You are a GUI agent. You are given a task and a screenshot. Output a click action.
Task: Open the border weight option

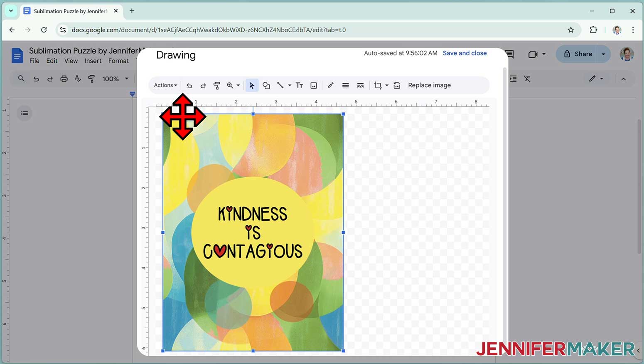[x=345, y=85]
